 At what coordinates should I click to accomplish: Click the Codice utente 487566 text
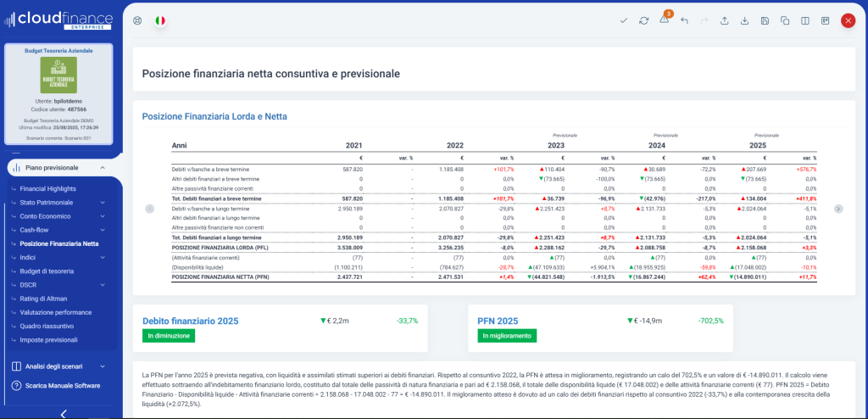58,109
